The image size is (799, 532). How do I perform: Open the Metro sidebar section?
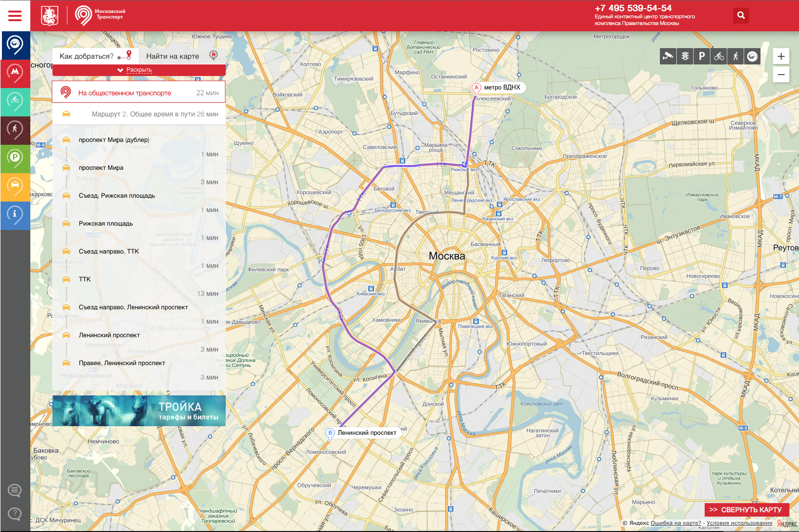pos(15,74)
